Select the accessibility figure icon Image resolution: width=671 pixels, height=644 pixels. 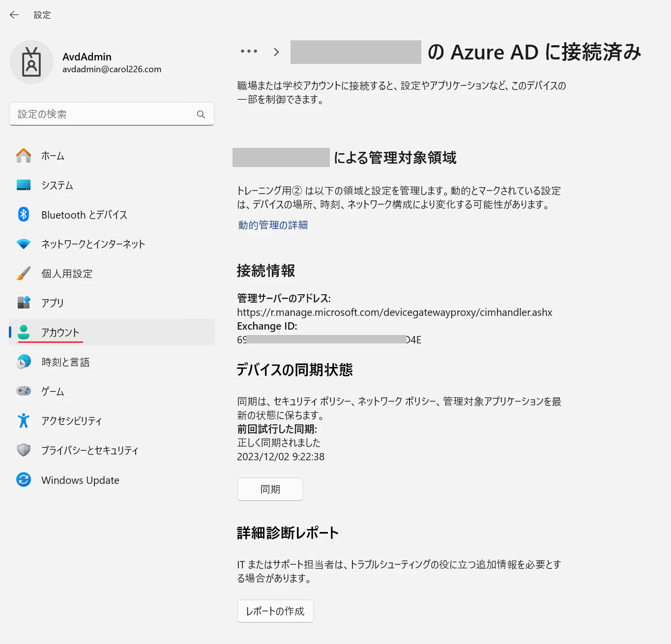24,420
